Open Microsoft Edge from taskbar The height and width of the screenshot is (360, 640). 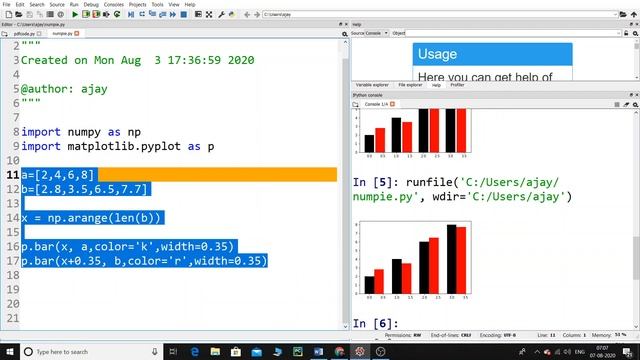click(195, 351)
